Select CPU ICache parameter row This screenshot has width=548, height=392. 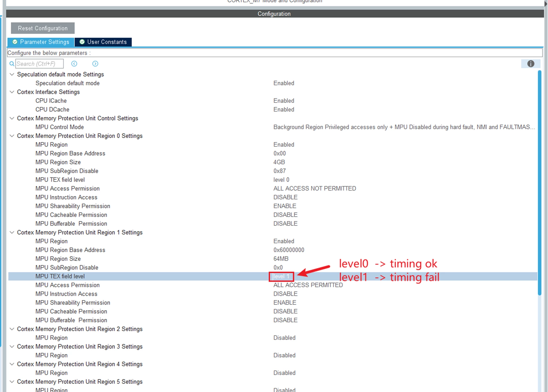273,101
